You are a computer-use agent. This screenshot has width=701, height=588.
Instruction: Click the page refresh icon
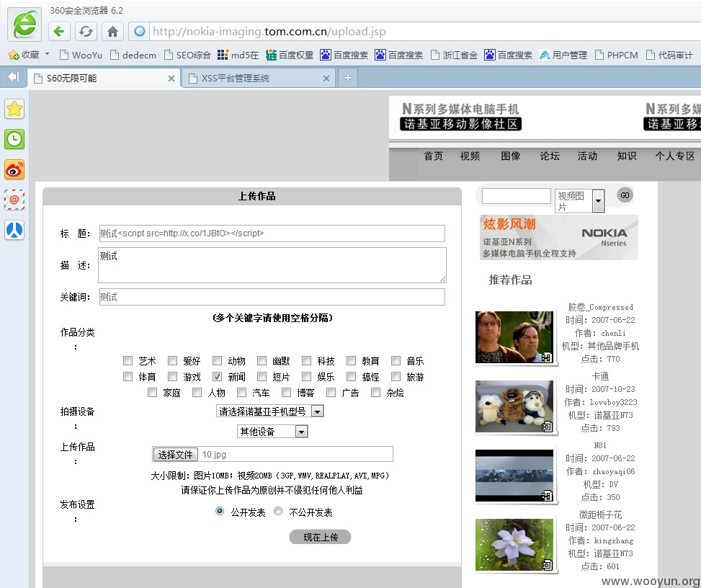(x=86, y=31)
